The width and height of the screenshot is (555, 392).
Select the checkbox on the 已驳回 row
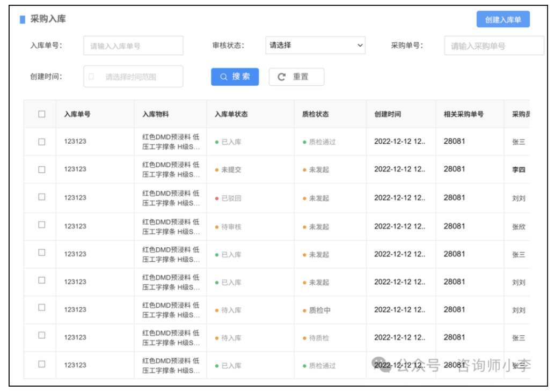(x=42, y=197)
